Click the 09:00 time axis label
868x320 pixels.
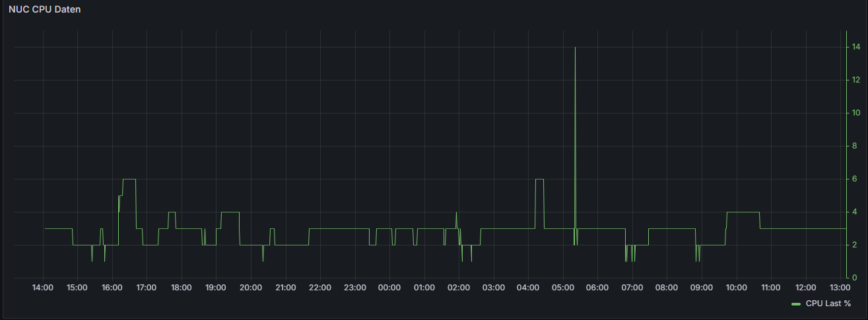701,288
